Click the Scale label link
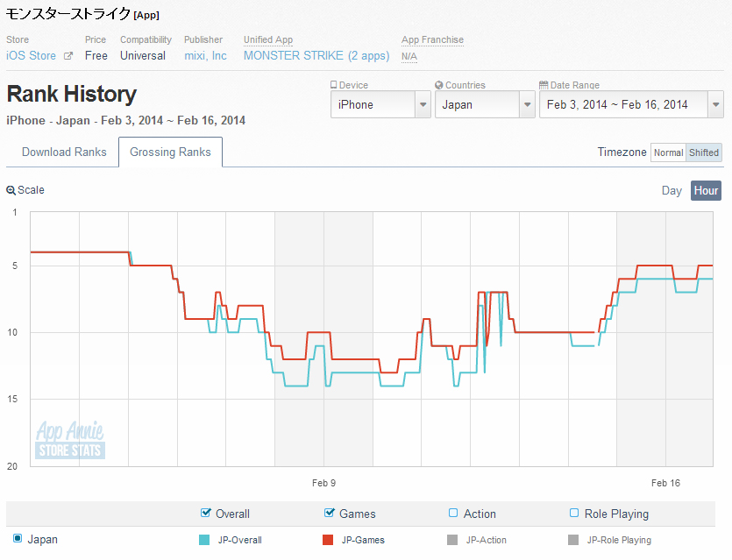The width and height of the screenshot is (732, 560). point(31,190)
